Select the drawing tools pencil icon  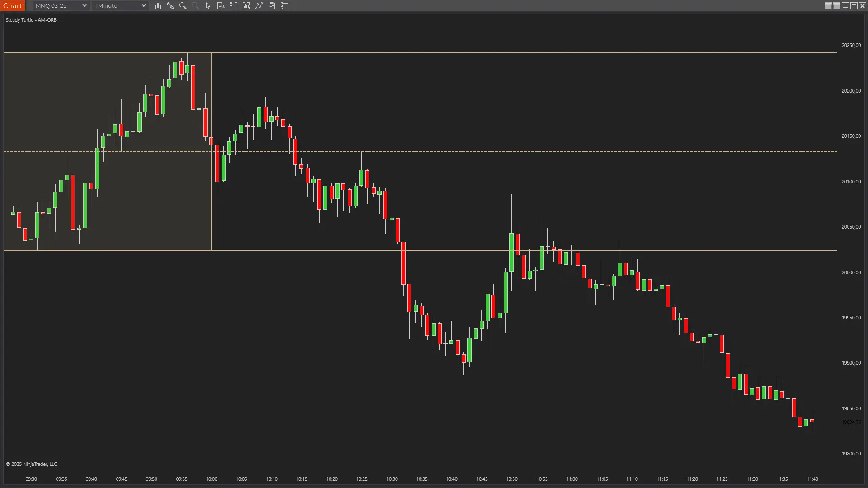click(x=170, y=6)
